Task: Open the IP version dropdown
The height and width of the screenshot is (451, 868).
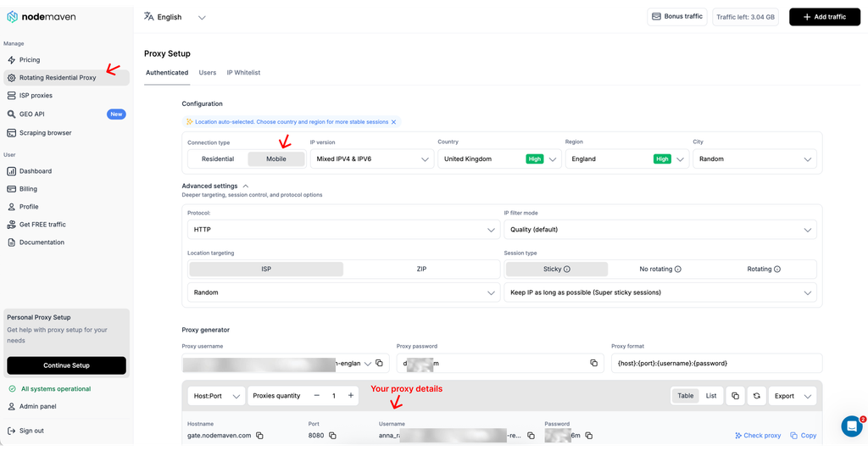Action: 372,159
